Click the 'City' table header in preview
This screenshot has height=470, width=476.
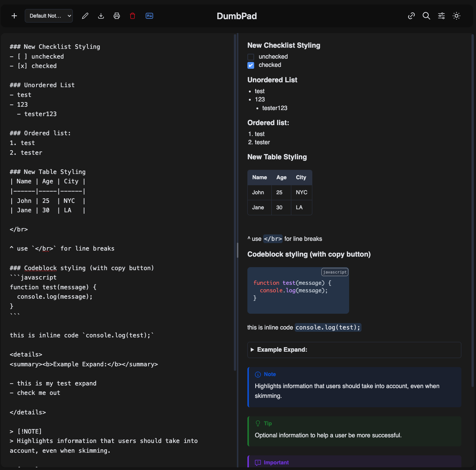pos(301,177)
